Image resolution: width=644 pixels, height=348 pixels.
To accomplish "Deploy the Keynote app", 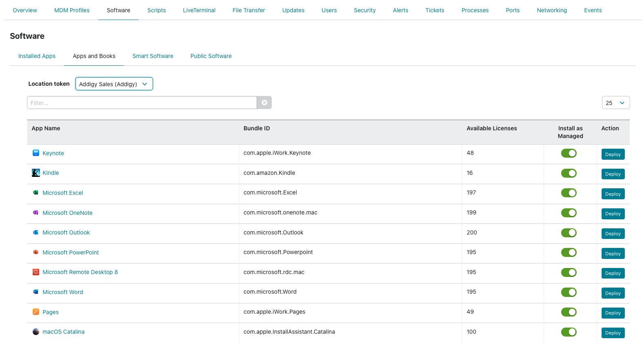I will (613, 154).
